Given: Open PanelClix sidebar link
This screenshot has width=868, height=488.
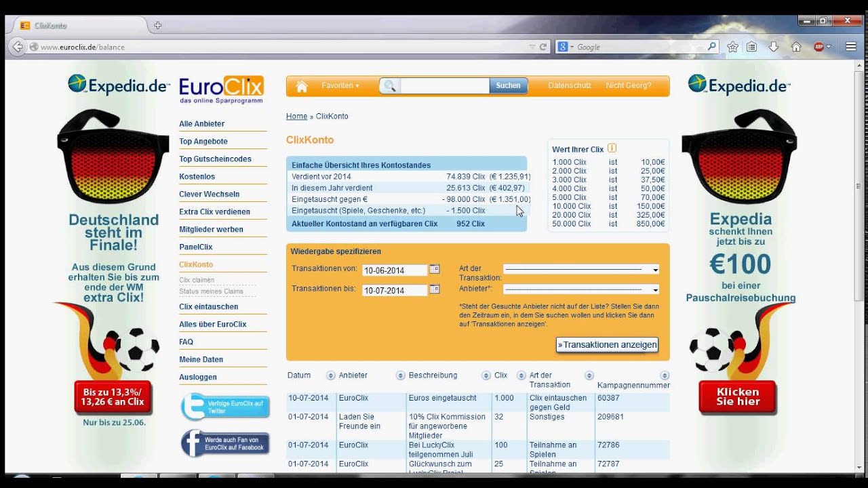Looking at the screenshot, I should coord(196,247).
